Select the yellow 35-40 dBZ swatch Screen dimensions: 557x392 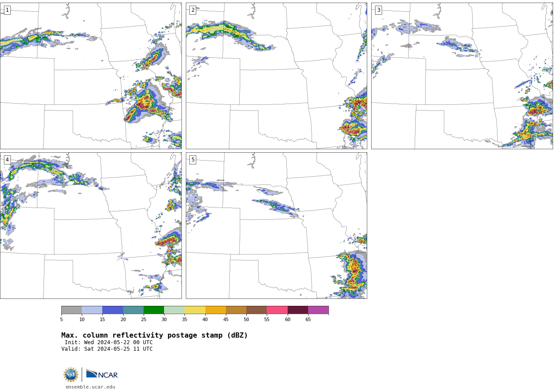[195, 310]
